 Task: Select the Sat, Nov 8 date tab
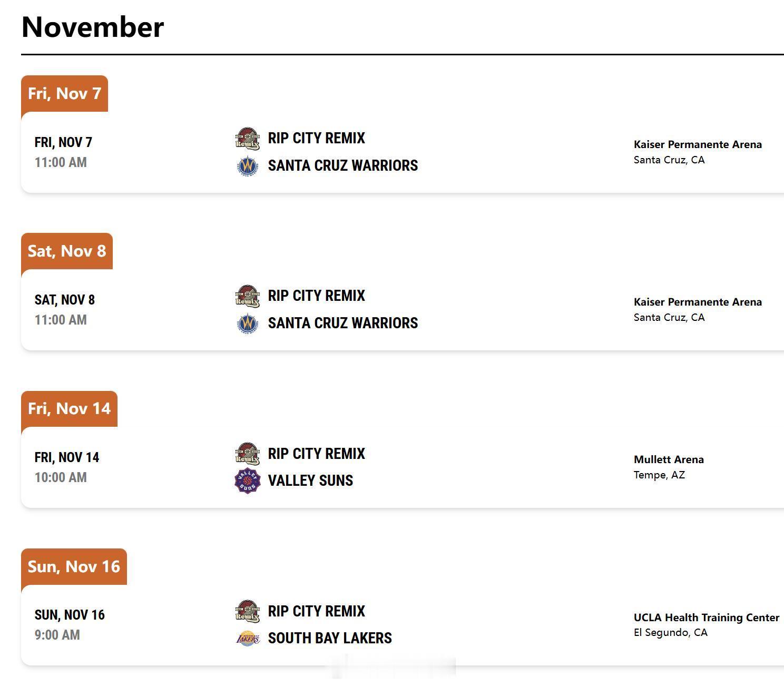pos(67,251)
